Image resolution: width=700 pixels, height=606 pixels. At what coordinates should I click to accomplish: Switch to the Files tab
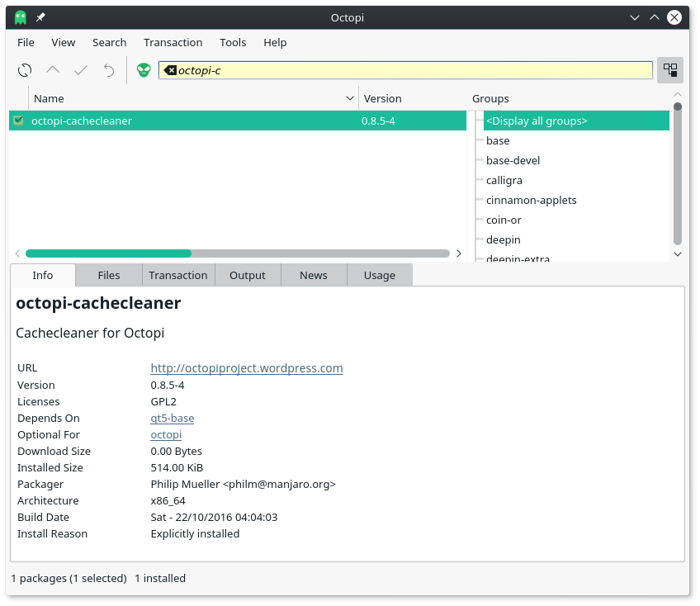109,275
